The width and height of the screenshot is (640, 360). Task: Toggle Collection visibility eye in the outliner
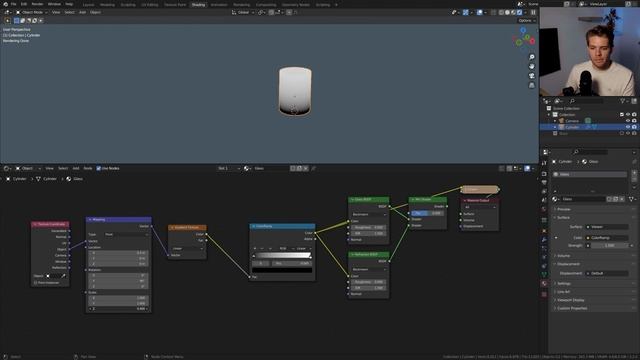click(628, 115)
